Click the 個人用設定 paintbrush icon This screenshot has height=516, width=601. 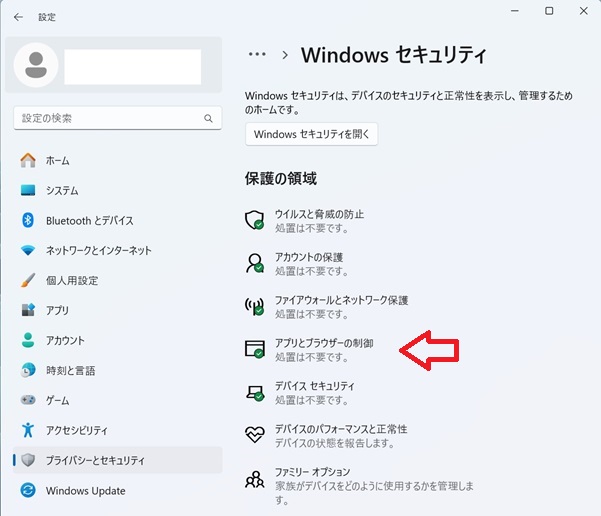(x=28, y=280)
